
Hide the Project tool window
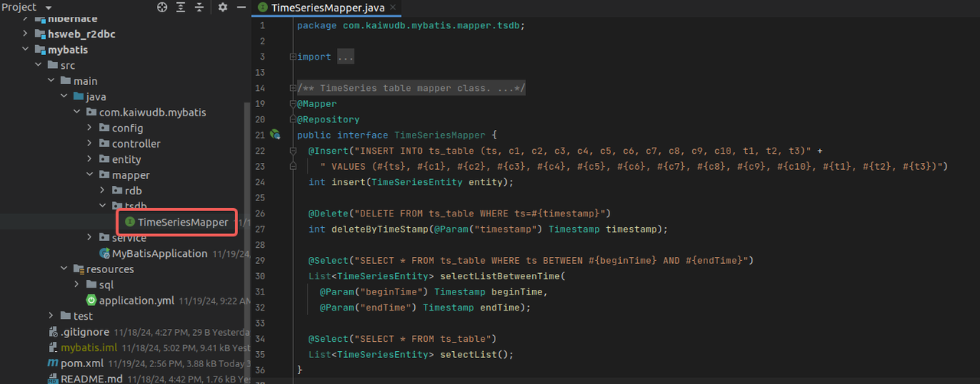[x=241, y=7]
